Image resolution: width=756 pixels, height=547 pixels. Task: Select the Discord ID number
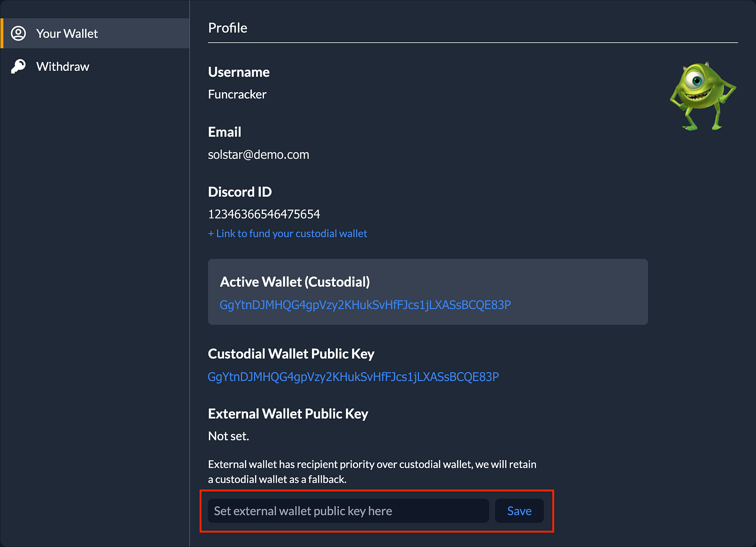pyautogui.click(x=264, y=214)
